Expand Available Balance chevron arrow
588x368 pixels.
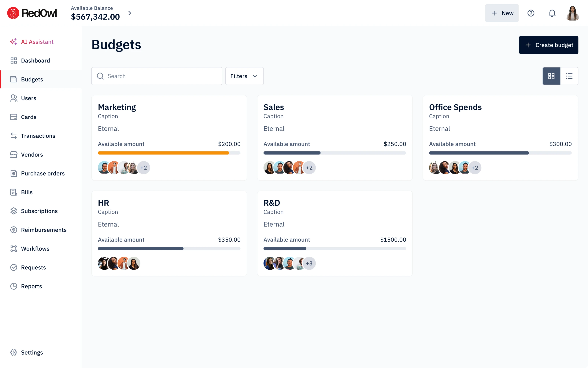coord(130,13)
